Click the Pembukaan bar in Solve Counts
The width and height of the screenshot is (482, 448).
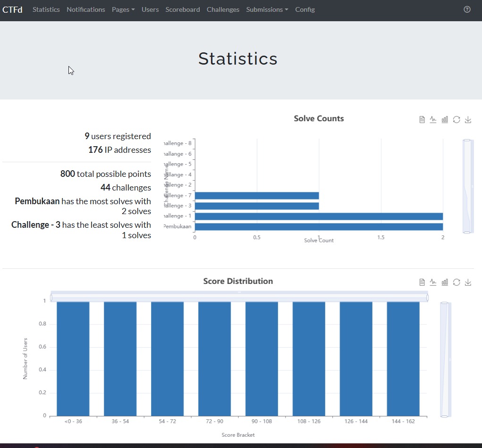[319, 227]
